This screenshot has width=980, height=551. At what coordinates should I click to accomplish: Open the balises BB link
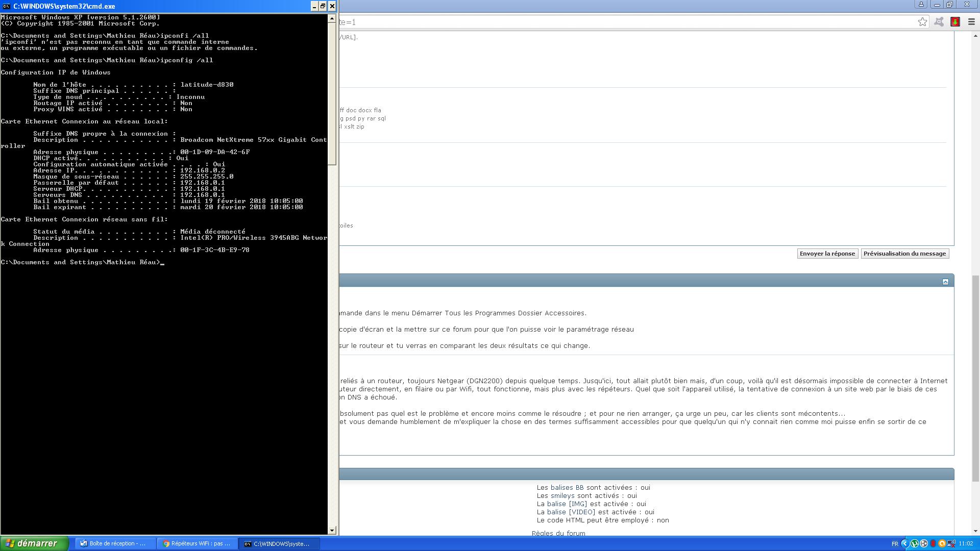pyautogui.click(x=567, y=488)
